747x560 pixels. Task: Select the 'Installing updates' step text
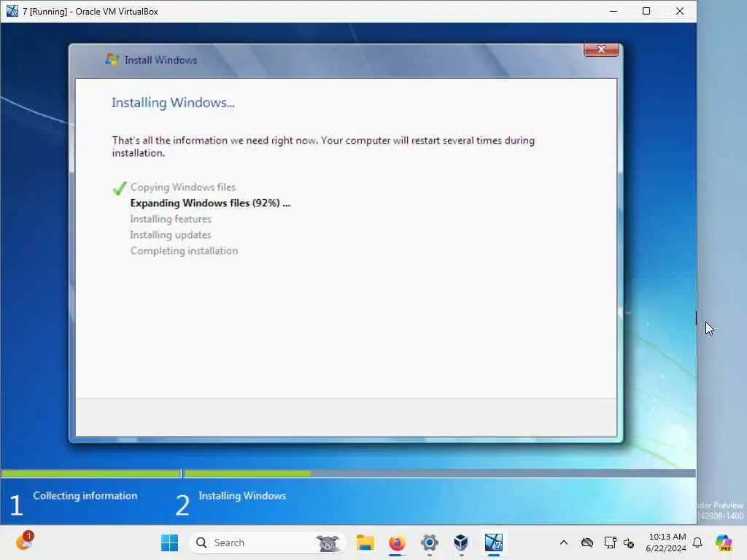pos(171,235)
